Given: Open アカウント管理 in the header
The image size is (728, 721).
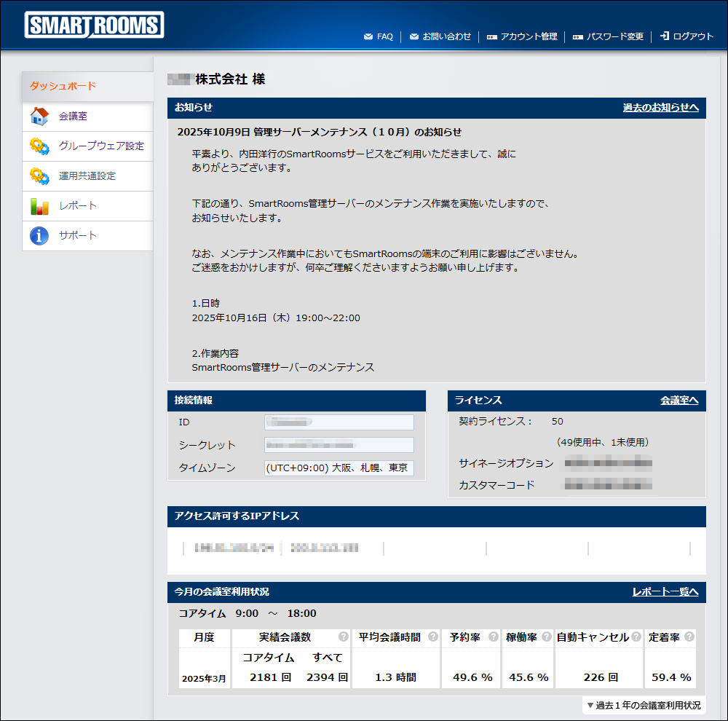Looking at the screenshot, I should [521, 36].
